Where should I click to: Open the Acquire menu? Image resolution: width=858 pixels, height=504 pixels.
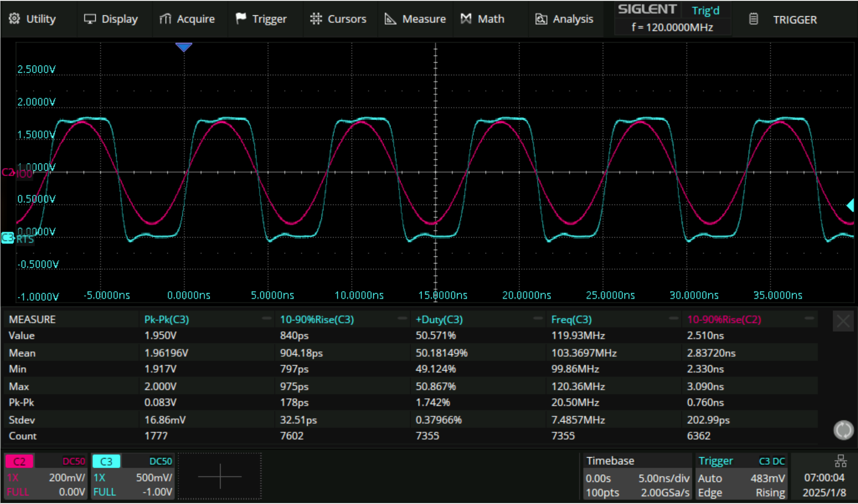point(187,19)
